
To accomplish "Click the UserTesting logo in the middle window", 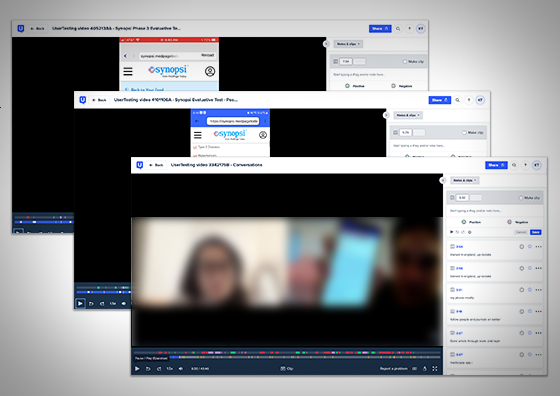I will click(82, 100).
